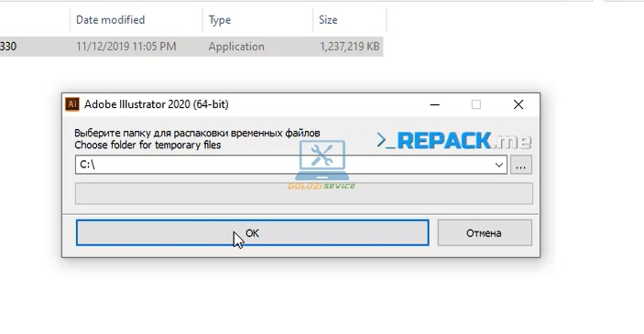
Task: Sort files by the Type column header
Action: pos(220,20)
